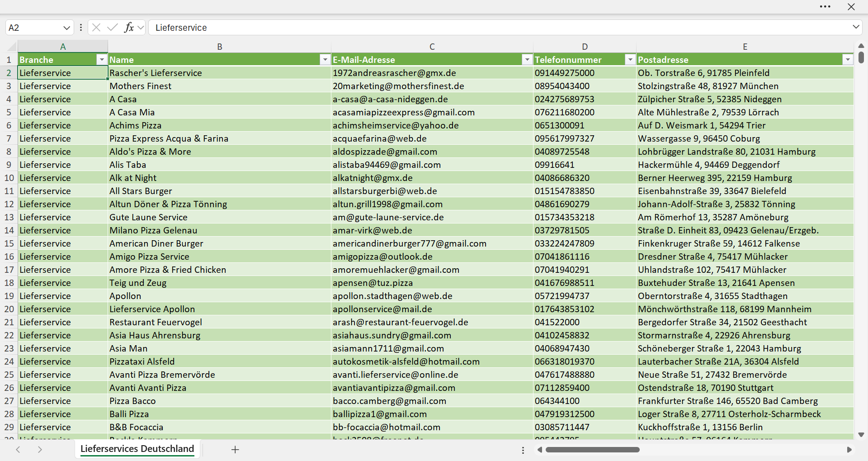Open vertical dots handle beside Name Box
The width and height of the screenshot is (868, 461).
coord(81,28)
